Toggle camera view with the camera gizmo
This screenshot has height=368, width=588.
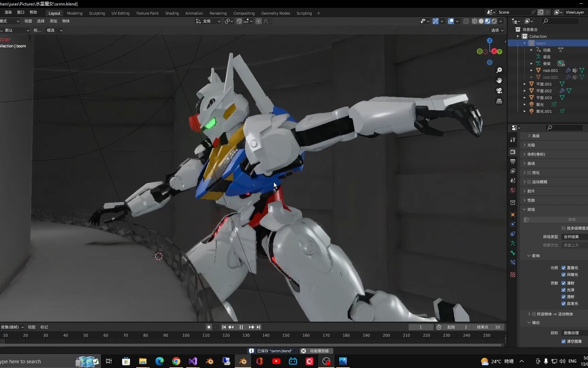[499, 91]
